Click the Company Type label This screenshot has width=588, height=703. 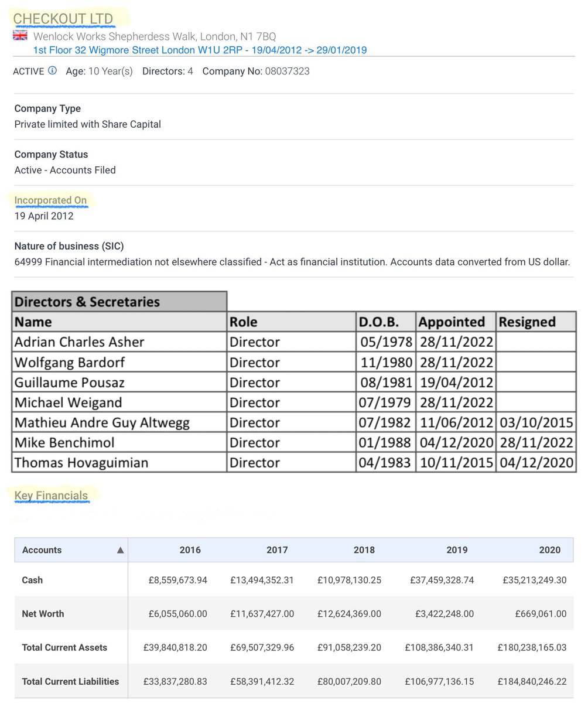tap(47, 109)
